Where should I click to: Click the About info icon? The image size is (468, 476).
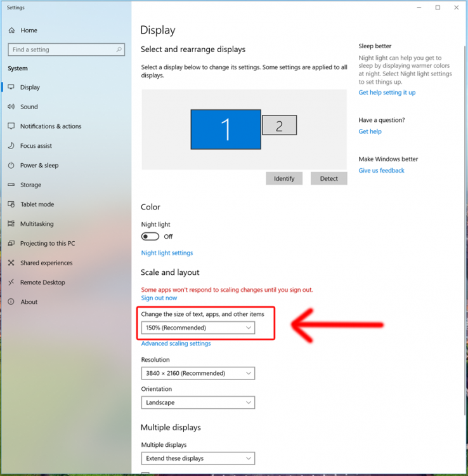pos(11,301)
